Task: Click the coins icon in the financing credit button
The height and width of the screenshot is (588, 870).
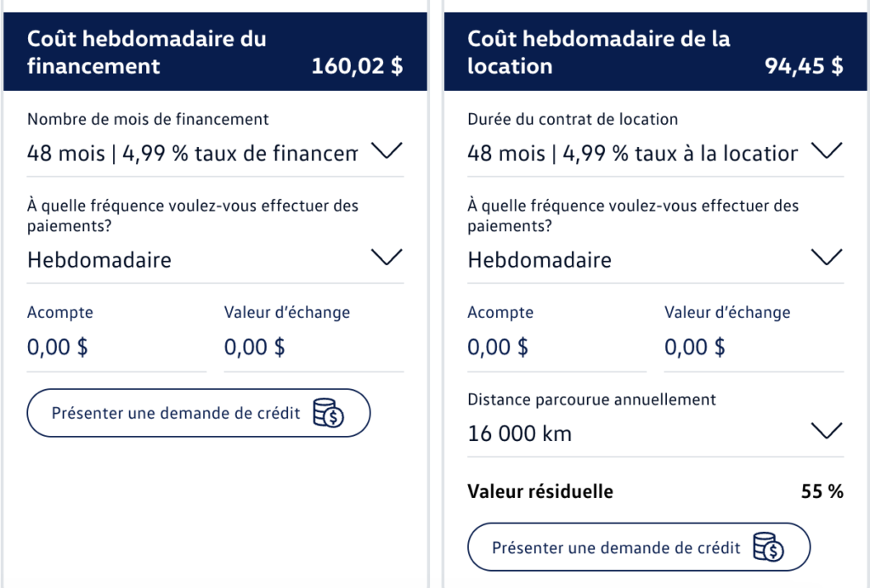Action: coord(329,413)
